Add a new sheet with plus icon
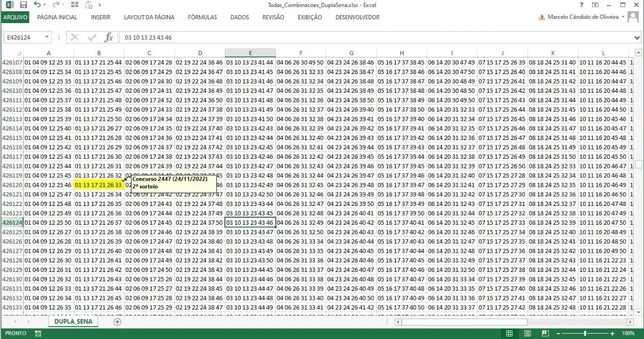Screen dimensions: 644x339 point(117,322)
